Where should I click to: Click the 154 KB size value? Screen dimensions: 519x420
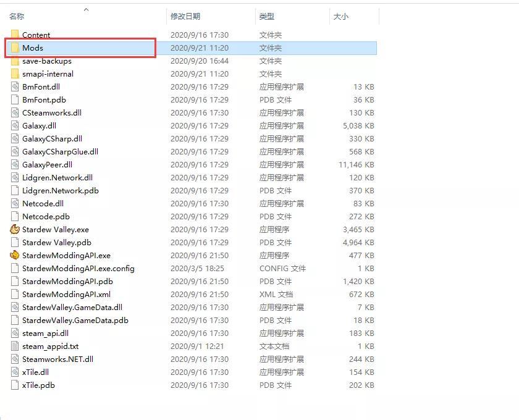(x=361, y=372)
